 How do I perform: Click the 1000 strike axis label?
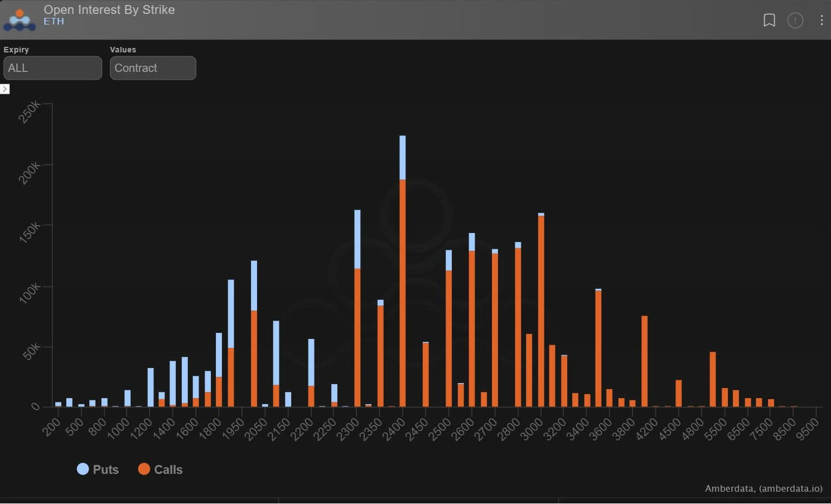coord(118,429)
